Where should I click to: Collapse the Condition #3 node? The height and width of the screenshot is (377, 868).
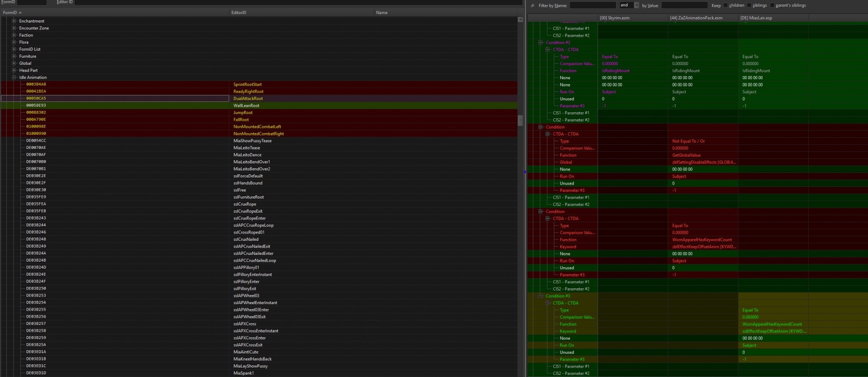point(540,296)
